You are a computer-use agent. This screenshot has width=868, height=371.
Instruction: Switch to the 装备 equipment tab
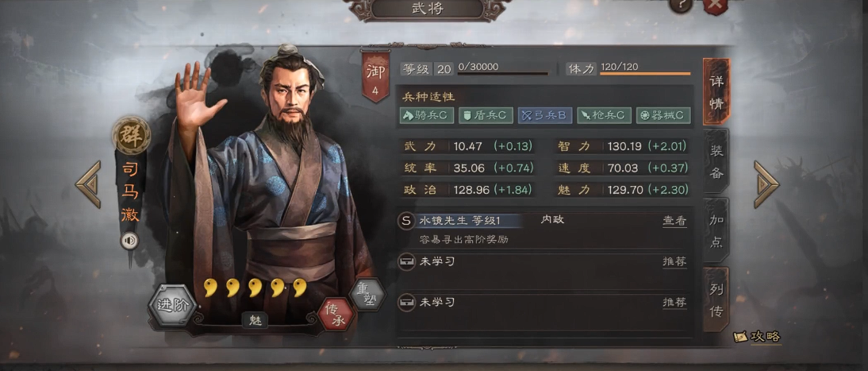(716, 160)
